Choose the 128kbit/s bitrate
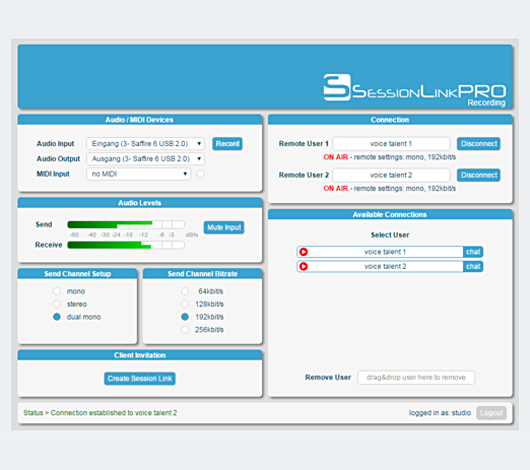 click(x=185, y=304)
